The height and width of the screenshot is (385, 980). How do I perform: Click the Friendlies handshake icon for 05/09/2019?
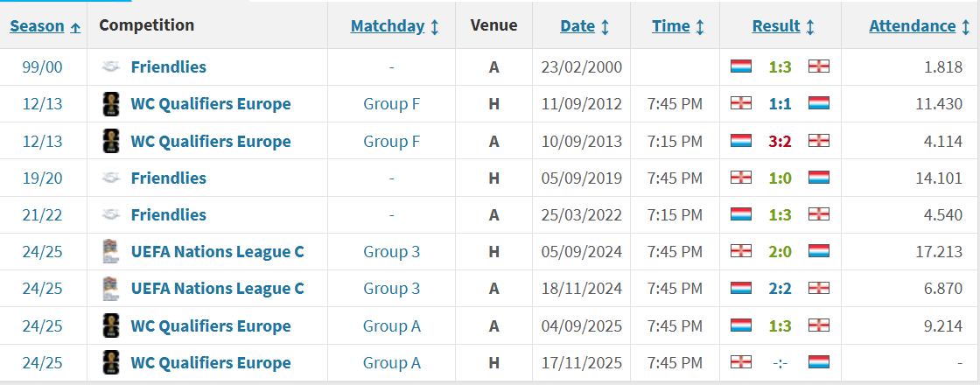coord(109,178)
